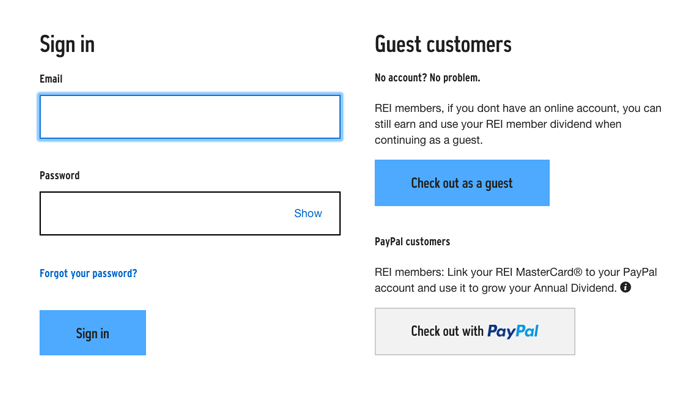Click the Email field label
This screenshot has height=400, width=700.
coord(51,79)
